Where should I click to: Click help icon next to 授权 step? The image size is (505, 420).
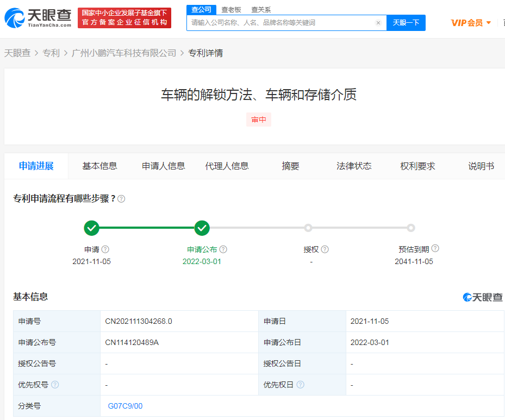(x=325, y=249)
